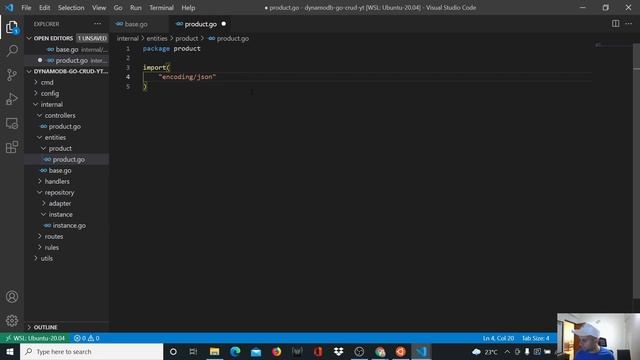Open the Mail app from taskbar

(x=256, y=351)
